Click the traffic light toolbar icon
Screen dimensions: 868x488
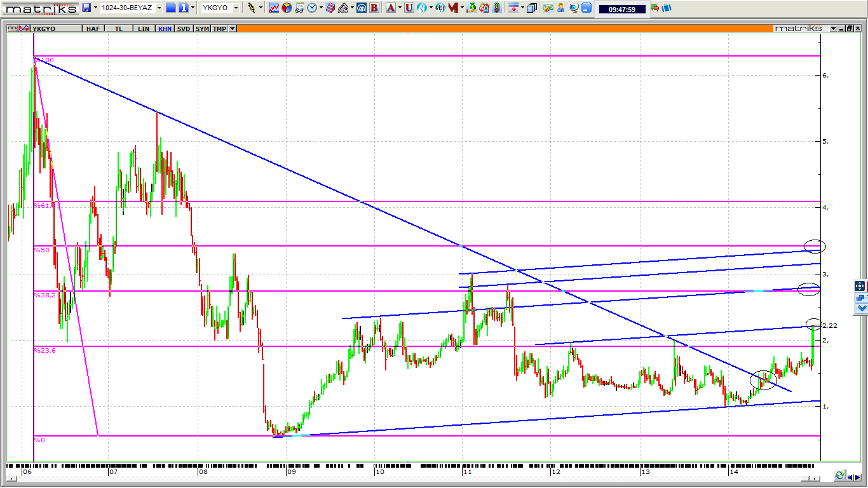click(496, 8)
